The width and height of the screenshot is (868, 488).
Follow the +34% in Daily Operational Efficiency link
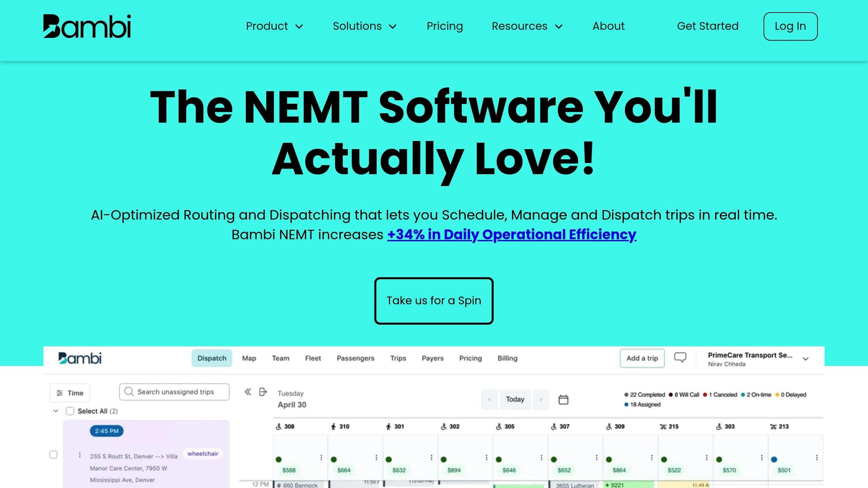512,235
